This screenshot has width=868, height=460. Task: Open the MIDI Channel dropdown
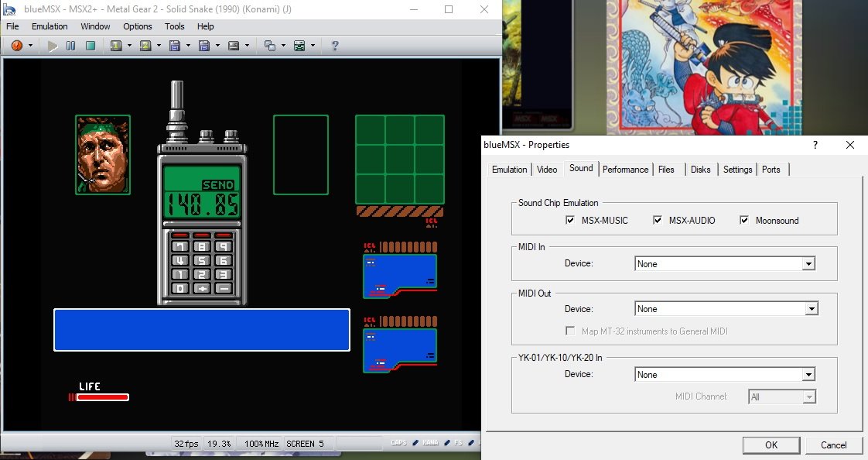(x=809, y=396)
